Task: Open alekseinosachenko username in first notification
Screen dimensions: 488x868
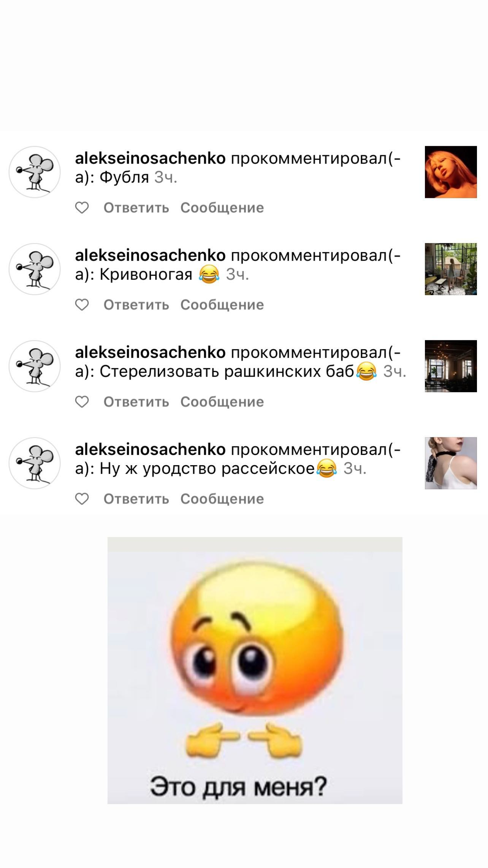Action: (x=150, y=158)
